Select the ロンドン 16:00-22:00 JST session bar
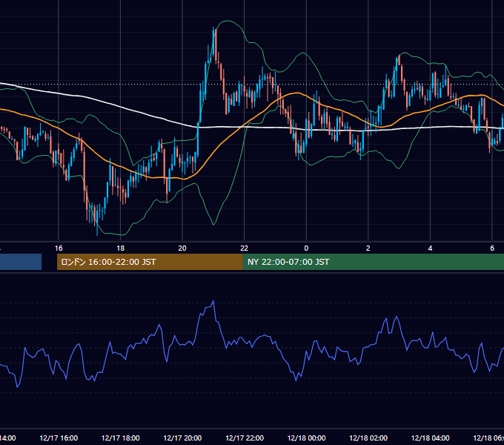504x445 pixels. [150, 262]
